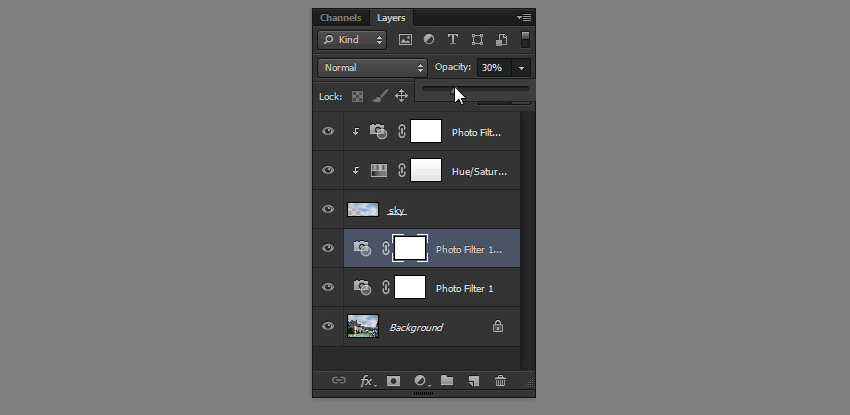
Task: Click adjustment icon of Photo Filter 1 layer
Action: 362,287
